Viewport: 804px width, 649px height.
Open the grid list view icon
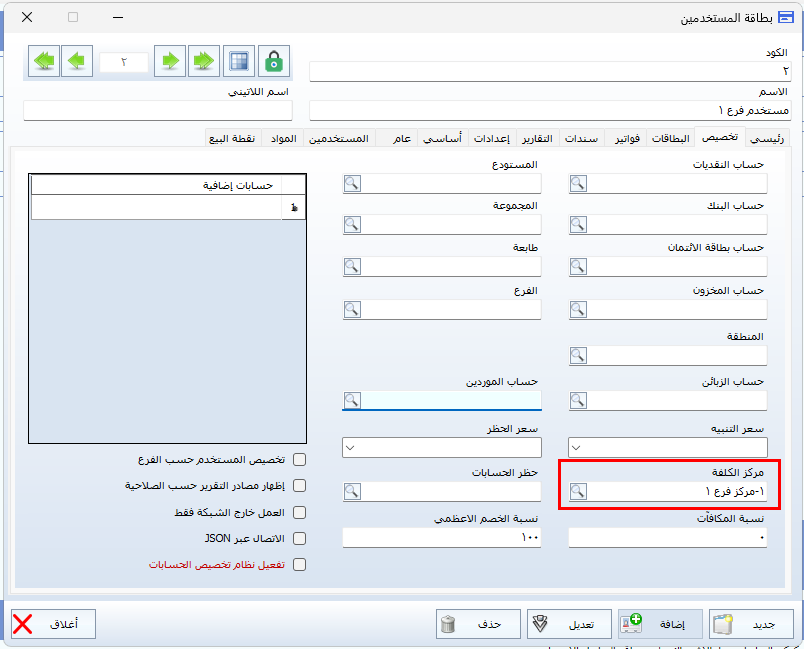[238, 61]
